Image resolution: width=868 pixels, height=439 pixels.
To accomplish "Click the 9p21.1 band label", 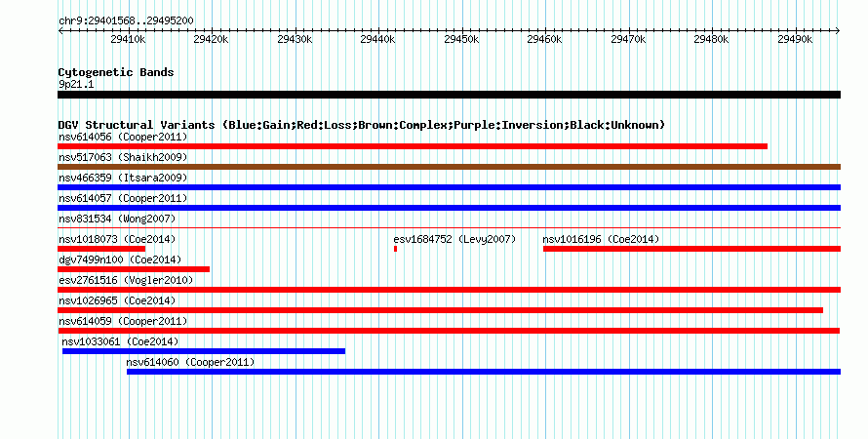I will [76, 84].
